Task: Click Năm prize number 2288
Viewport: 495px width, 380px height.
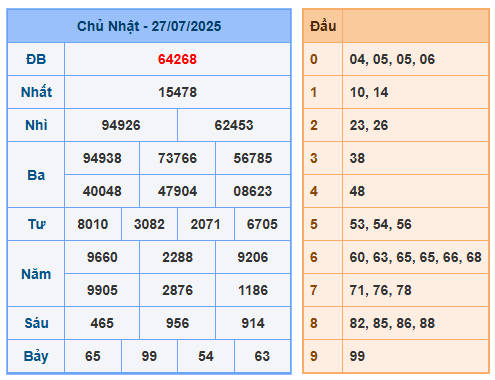Action: 177,257
